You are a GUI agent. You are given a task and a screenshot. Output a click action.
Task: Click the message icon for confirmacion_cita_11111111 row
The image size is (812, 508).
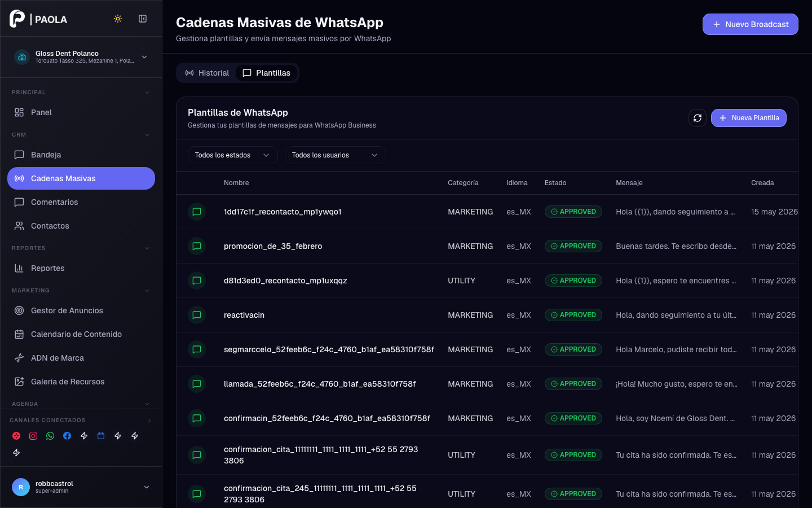tap(197, 455)
